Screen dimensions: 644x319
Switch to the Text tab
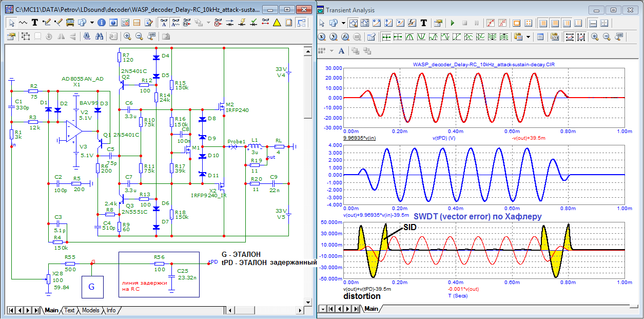coord(69,310)
